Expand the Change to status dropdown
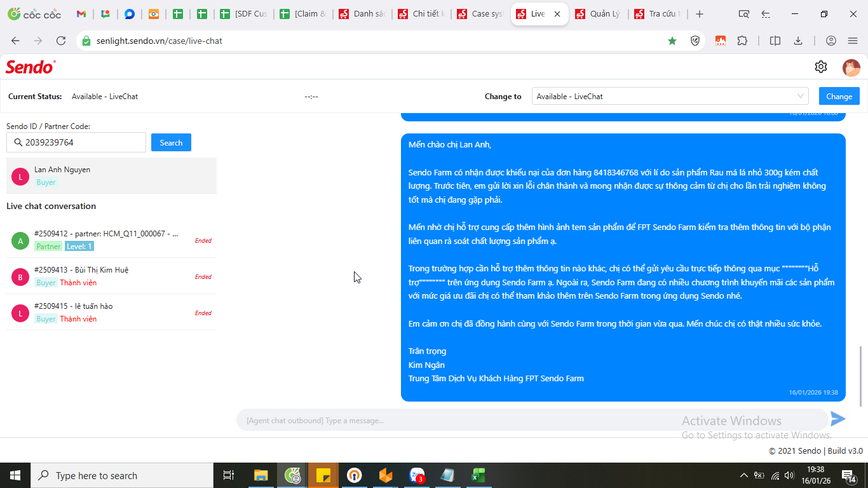 coord(670,96)
